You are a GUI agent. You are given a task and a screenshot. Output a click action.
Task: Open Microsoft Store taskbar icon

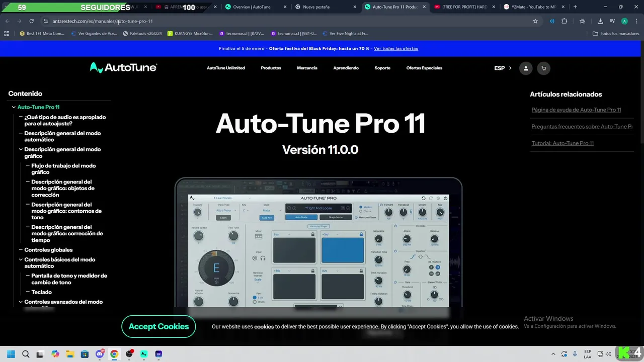click(85, 354)
